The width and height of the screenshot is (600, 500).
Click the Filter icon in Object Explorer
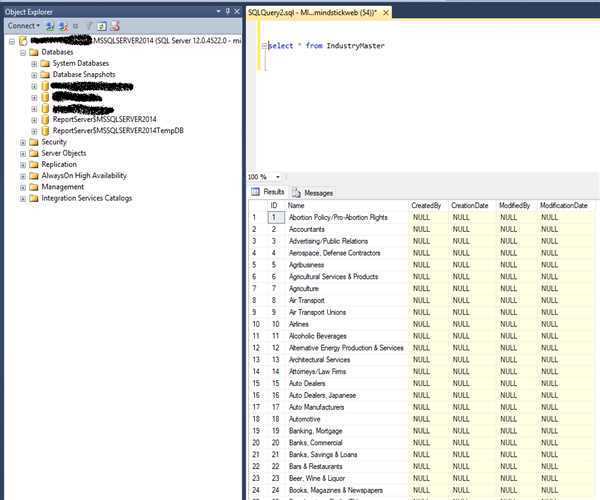(x=88, y=25)
